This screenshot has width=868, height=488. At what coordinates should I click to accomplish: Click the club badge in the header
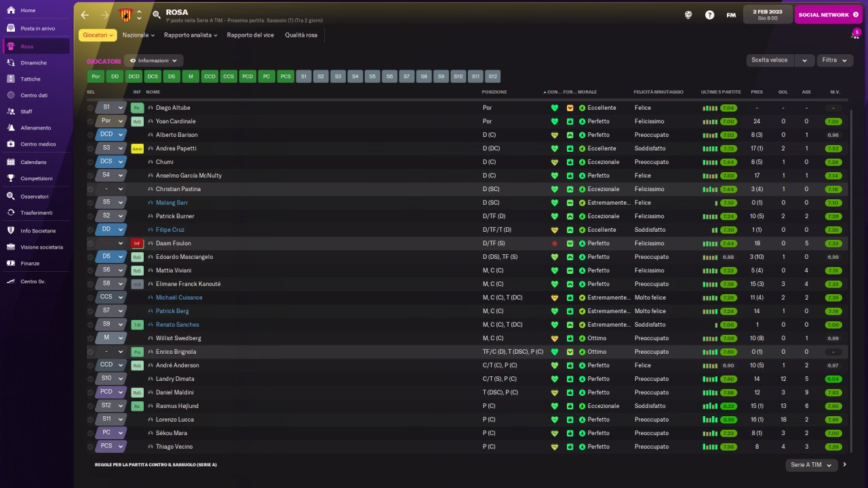point(125,15)
